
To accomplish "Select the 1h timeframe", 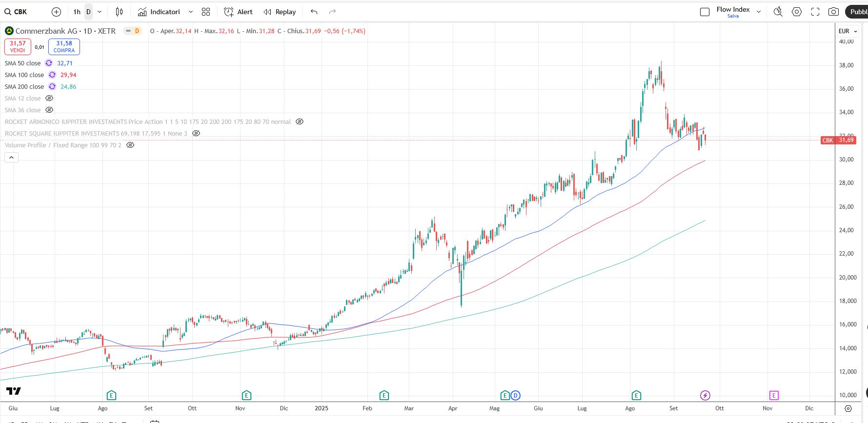I will click(x=77, y=12).
